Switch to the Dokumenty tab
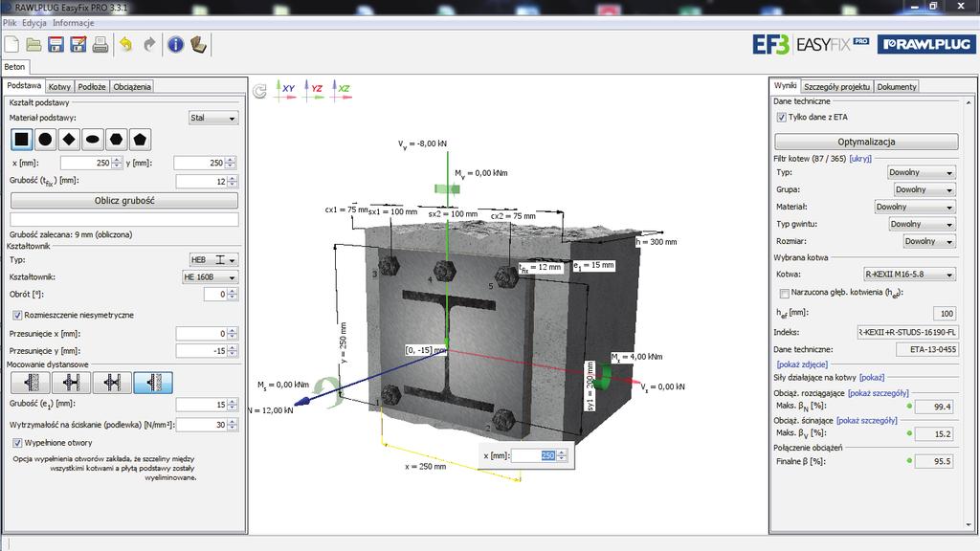The width and height of the screenshot is (980, 551). [x=896, y=87]
